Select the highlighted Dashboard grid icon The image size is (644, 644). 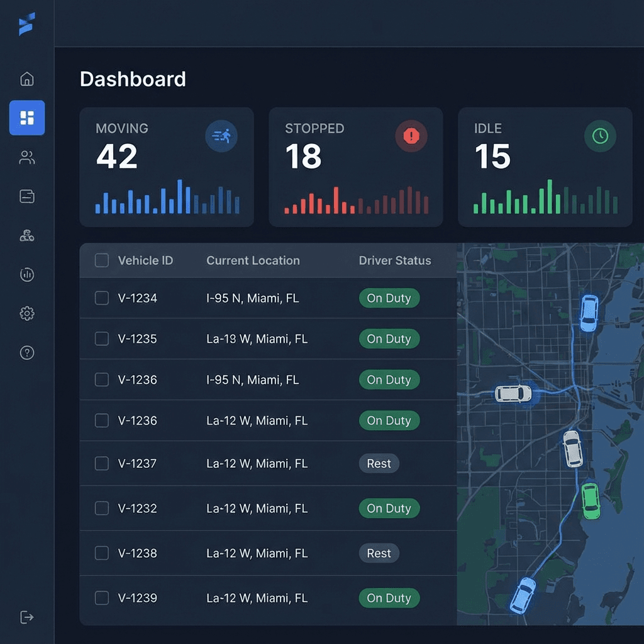27,118
